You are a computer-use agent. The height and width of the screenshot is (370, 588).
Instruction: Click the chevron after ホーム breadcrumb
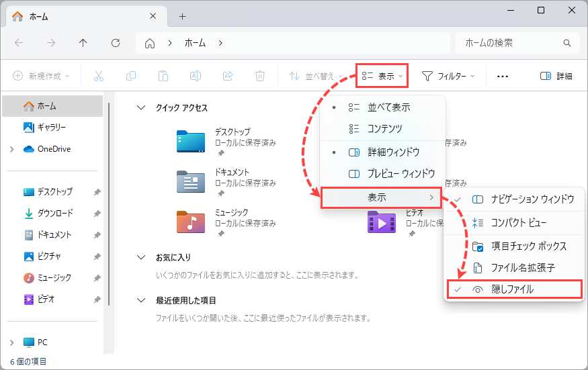[x=220, y=43]
